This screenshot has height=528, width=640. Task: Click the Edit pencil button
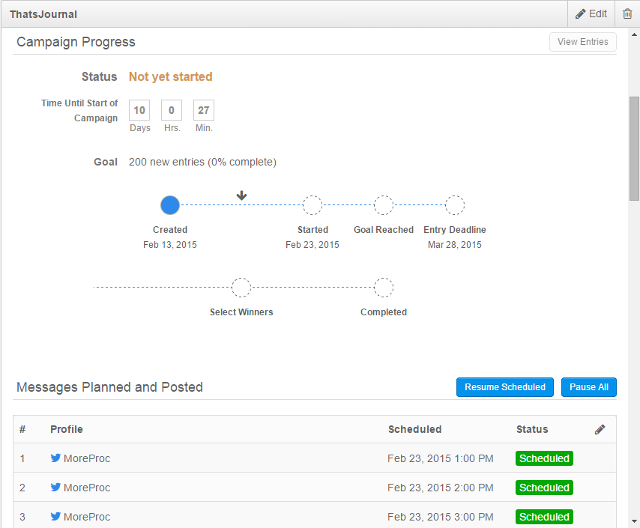click(590, 14)
